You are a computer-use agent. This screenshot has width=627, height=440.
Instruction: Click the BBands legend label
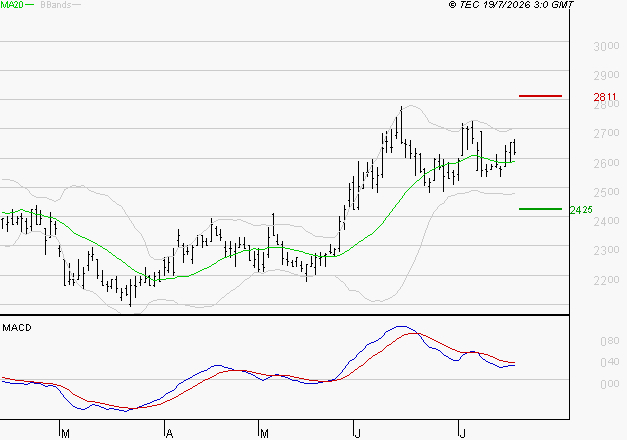click(56, 5)
